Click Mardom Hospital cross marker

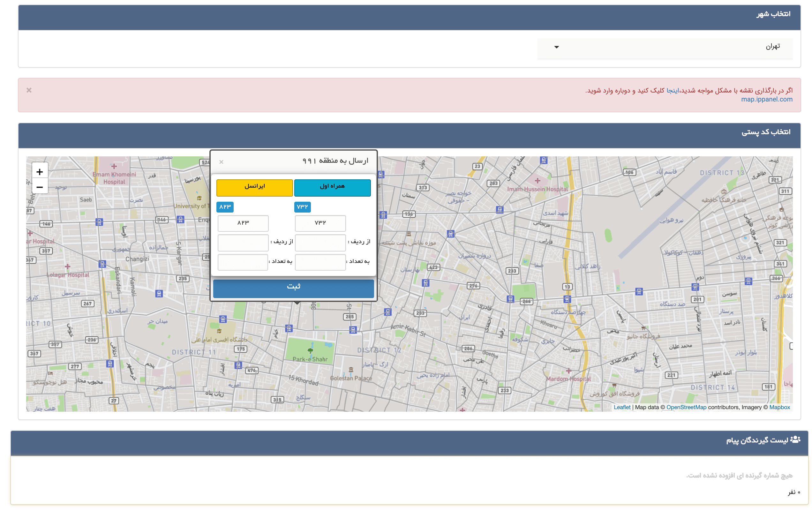568,371
